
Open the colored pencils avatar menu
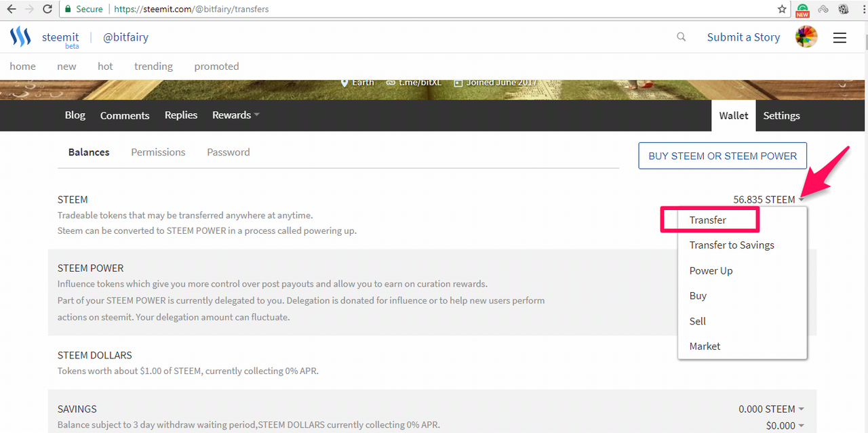[x=806, y=37]
